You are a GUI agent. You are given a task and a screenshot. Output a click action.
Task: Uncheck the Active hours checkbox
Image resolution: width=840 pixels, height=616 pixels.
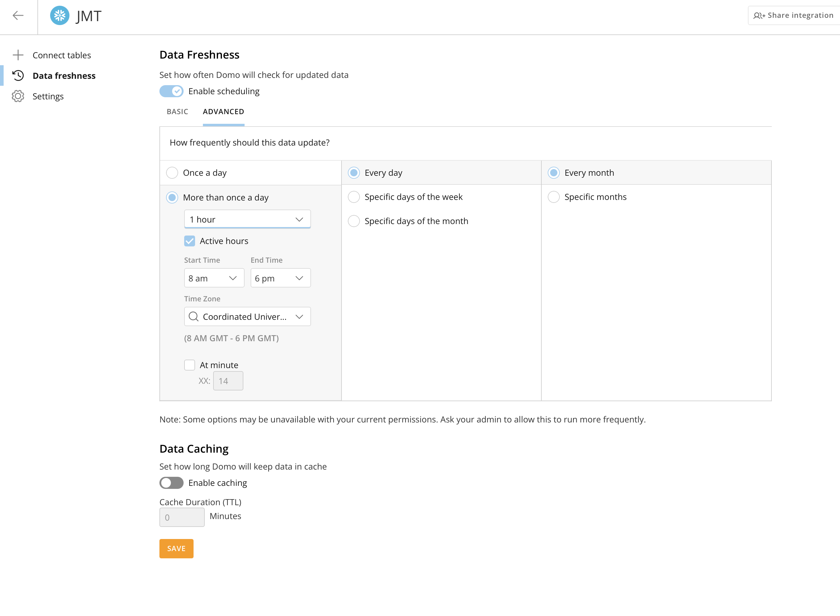coord(190,241)
